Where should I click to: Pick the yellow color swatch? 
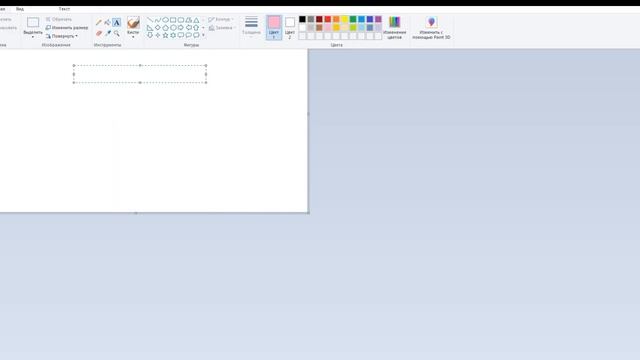coord(344,19)
